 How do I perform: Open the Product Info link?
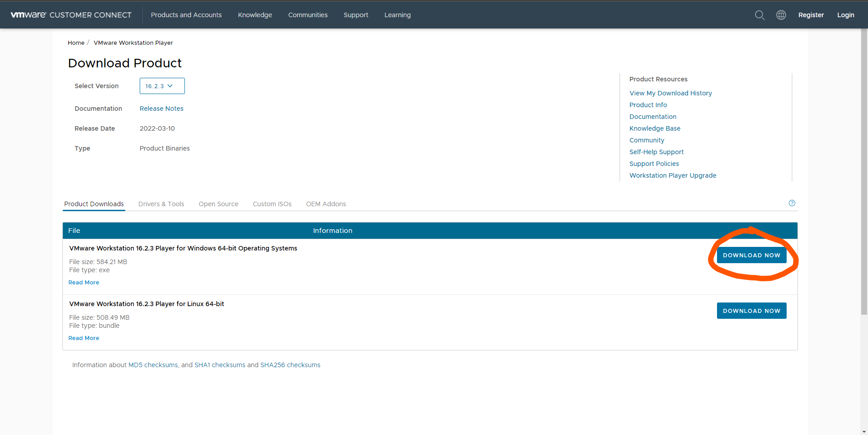click(648, 105)
